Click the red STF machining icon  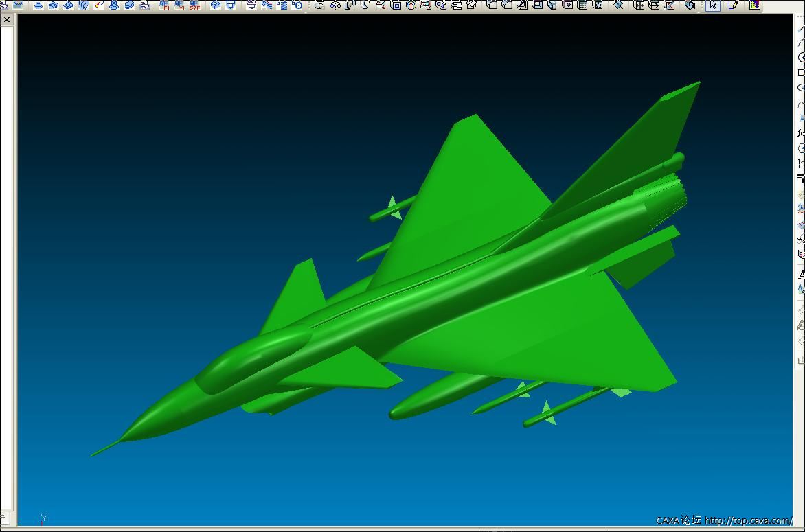(x=194, y=5)
